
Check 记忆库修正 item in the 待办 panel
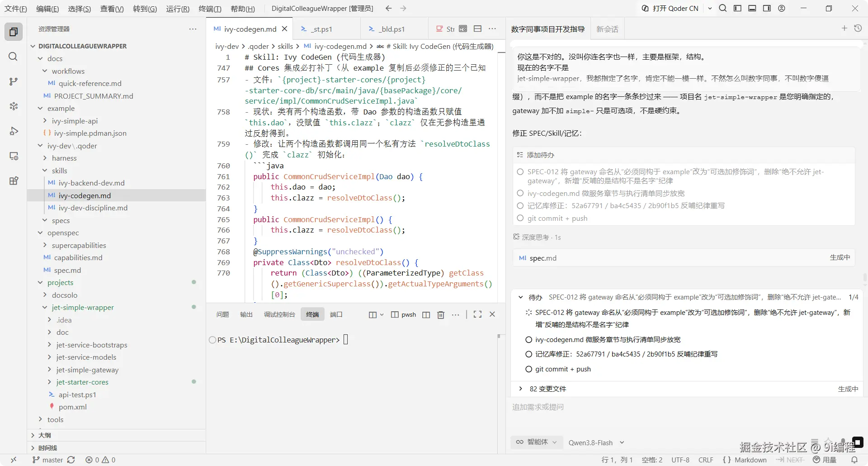tap(528, 354)
